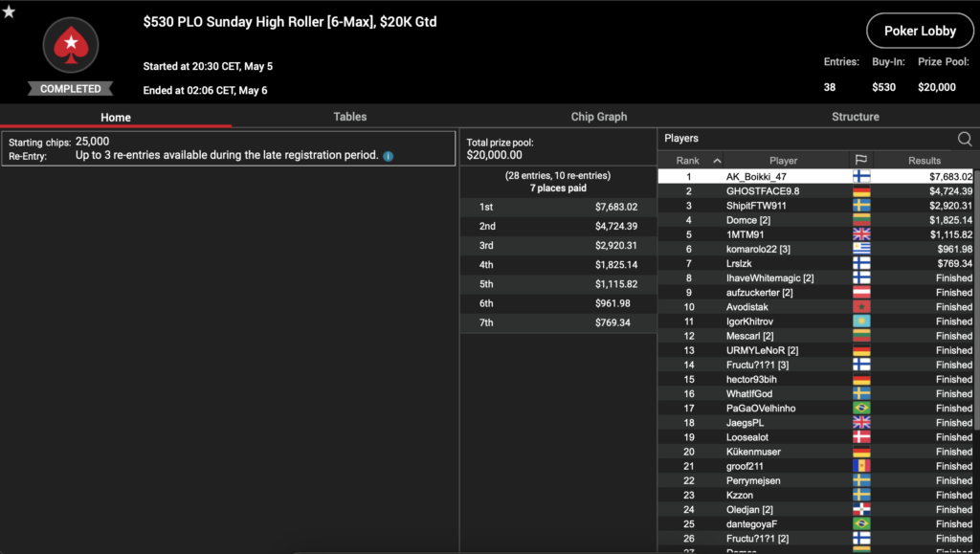Go to the Structure tab
This screenshot has height=554, width=980.
pos(855,117)
